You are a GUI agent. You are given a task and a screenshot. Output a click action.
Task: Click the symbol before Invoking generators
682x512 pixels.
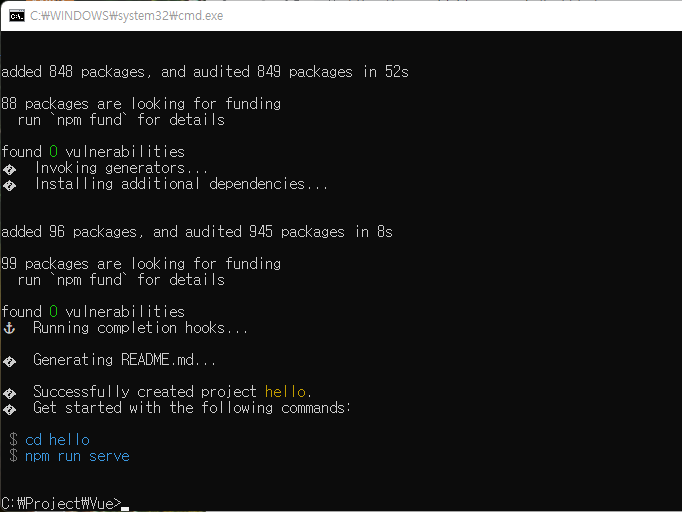coord(9,168)
